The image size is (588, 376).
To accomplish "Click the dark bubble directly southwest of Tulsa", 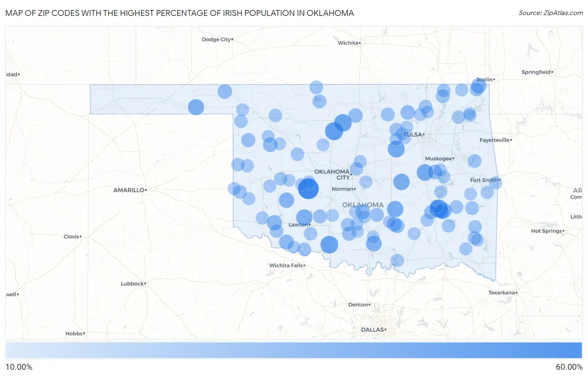I will pyautogui.click(x=396, y=149).
